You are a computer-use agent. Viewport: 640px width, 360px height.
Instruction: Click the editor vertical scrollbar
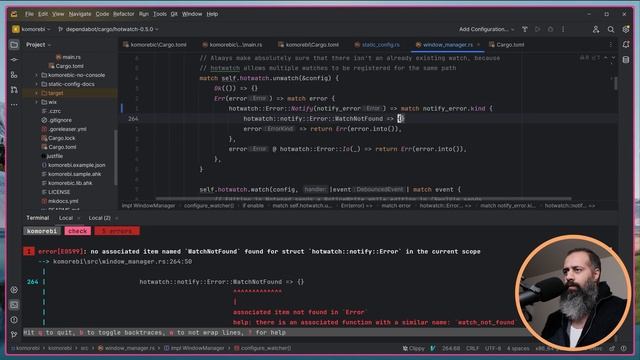615,83
